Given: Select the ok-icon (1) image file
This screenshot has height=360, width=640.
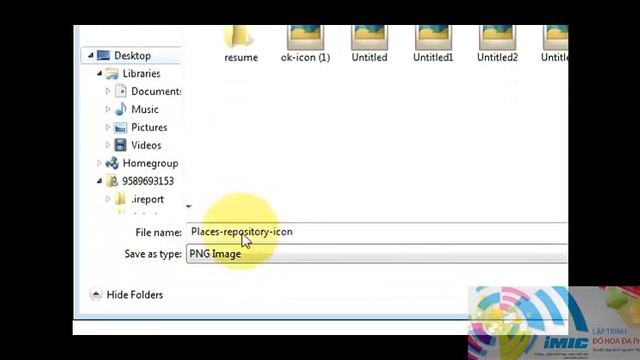Looking at the screenshot, I should pos(305,44).
